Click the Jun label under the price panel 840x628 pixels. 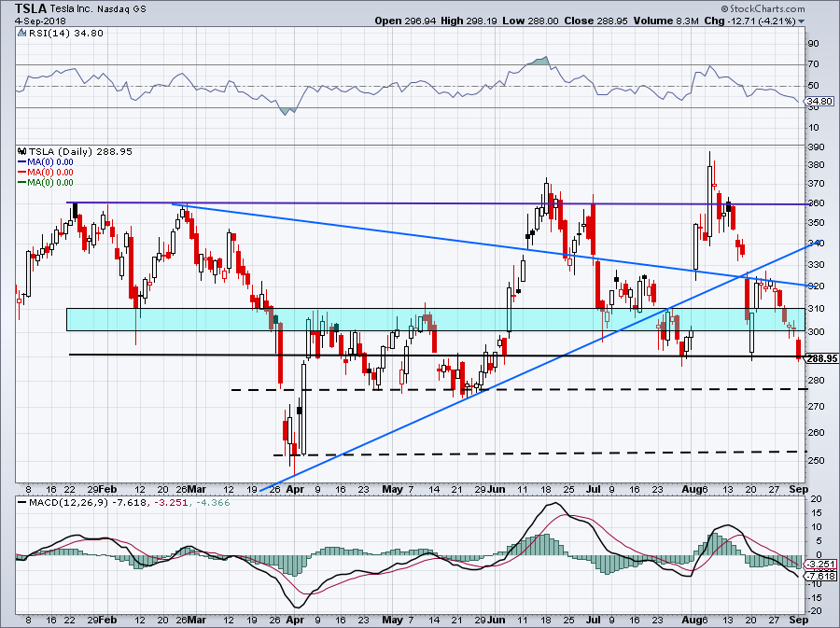click(x=497, y=489)
